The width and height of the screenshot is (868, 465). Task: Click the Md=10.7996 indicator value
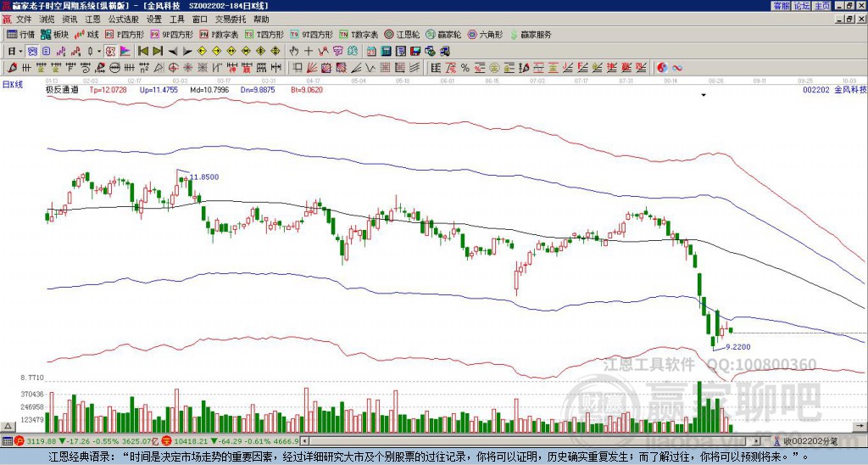(x=210, y=89)
